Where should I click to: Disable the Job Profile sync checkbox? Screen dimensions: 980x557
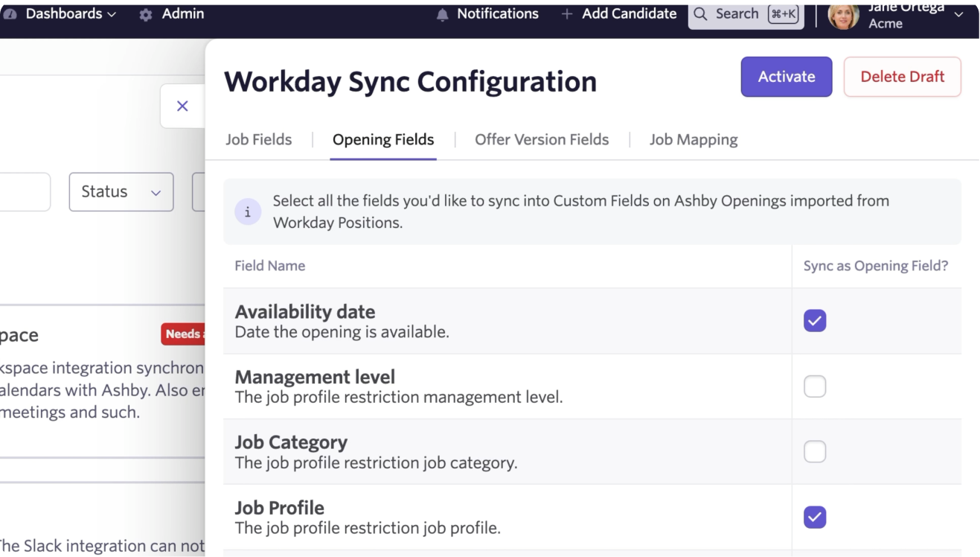(x=815, y=517)
